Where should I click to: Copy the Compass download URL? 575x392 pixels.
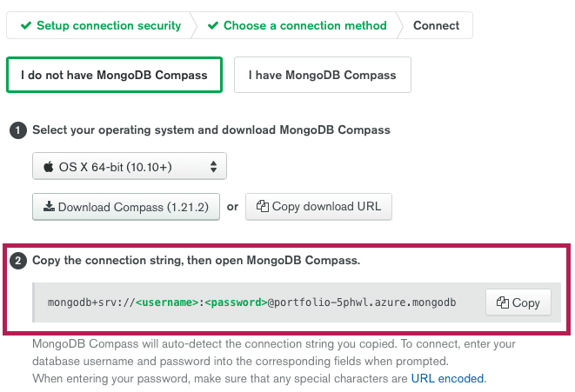[x=318, y=207]
